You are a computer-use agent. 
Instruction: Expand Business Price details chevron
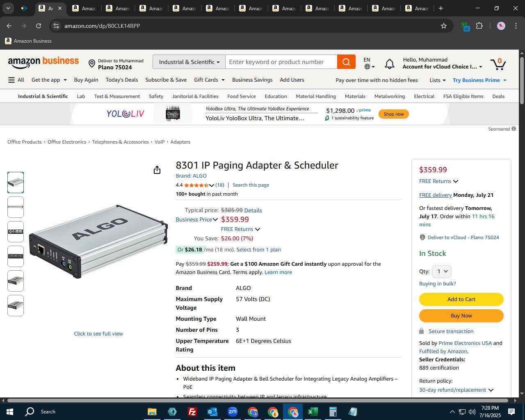click(x=215, y=220)
